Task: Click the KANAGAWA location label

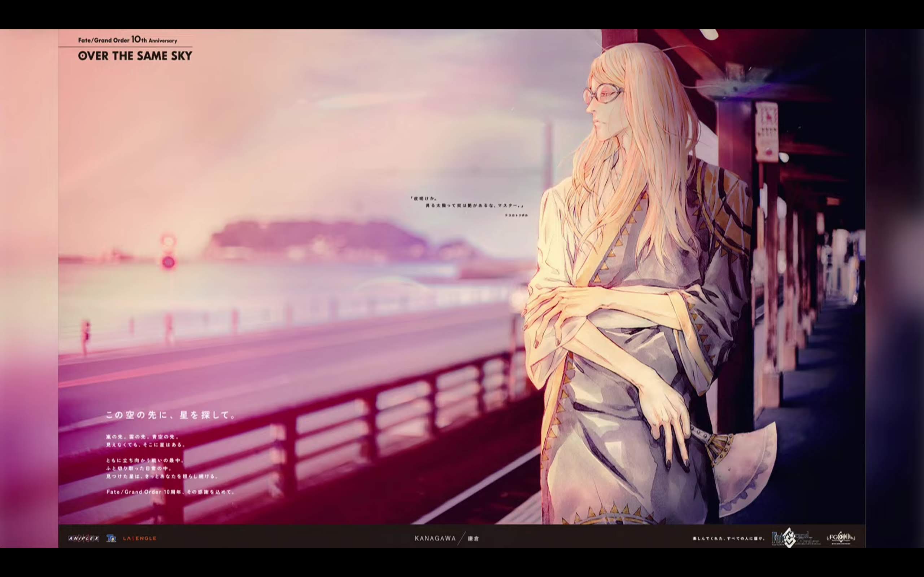Action: pyautogui.click(x=435, y=538)
